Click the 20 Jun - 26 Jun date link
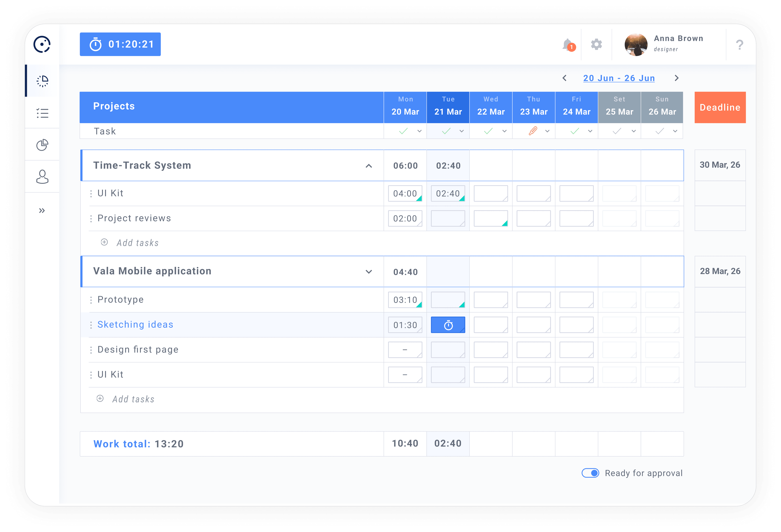The height and width of the screenshot is (532, 781). click(x=619, y=78)
